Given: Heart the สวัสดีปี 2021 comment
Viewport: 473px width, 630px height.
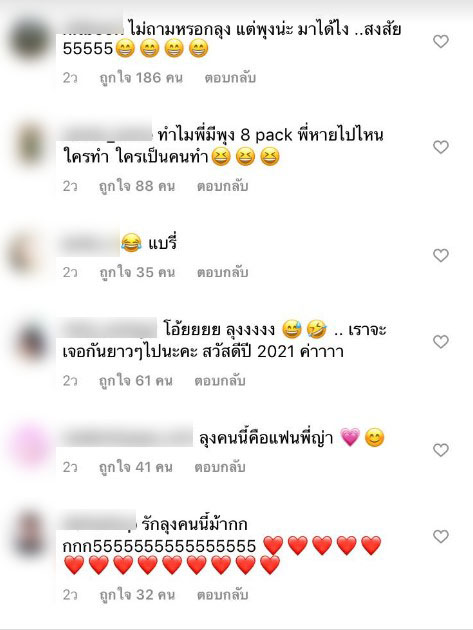Looking at the screenshot, I should (440, 342).
